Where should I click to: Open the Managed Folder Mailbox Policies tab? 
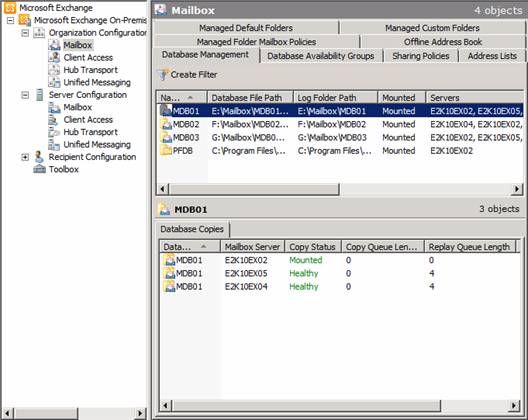[256, 42]
